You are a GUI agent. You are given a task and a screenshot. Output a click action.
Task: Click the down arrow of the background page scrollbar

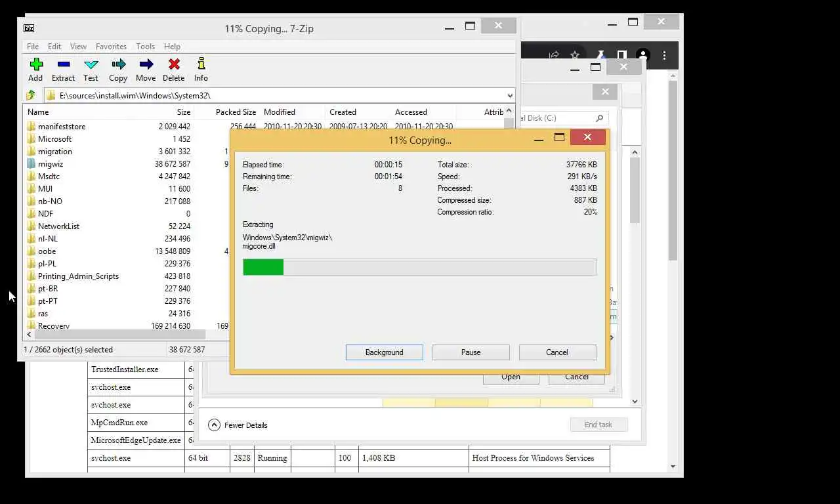pyautogui.click(x=673, y=467)
